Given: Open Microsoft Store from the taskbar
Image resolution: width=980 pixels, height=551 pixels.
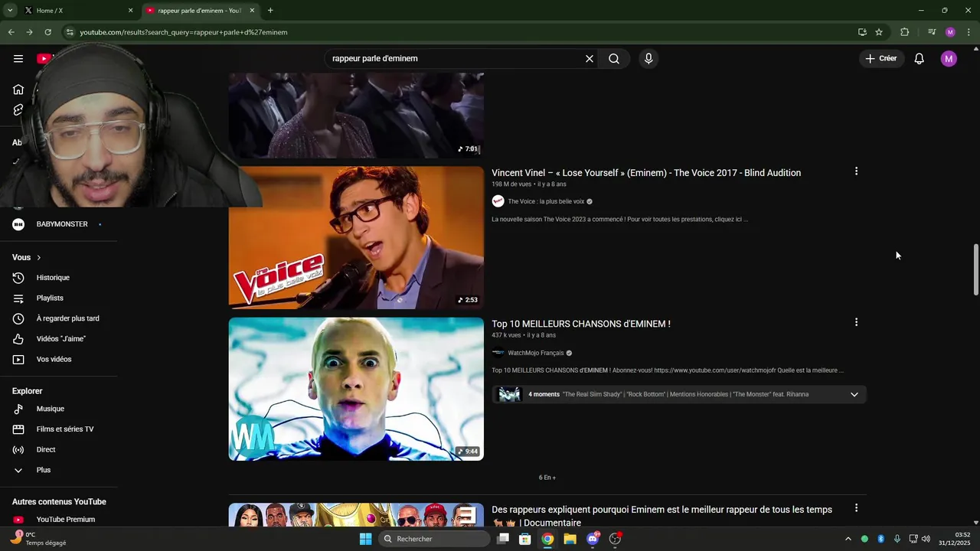Looking at the screenshot, I should [525, 539].
